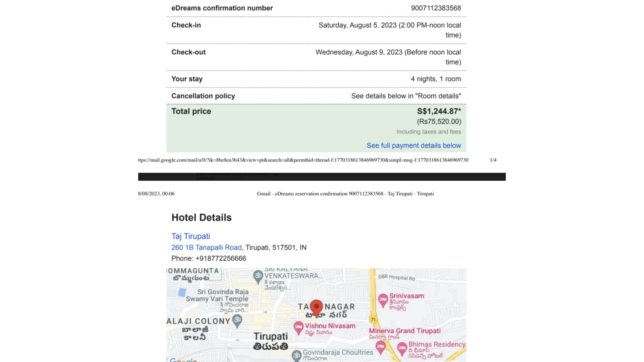Select the Vishnu Nivasam hotel marker
This screenshot has height=362, width=644.
pyautogui.click(x=298, y=328)
